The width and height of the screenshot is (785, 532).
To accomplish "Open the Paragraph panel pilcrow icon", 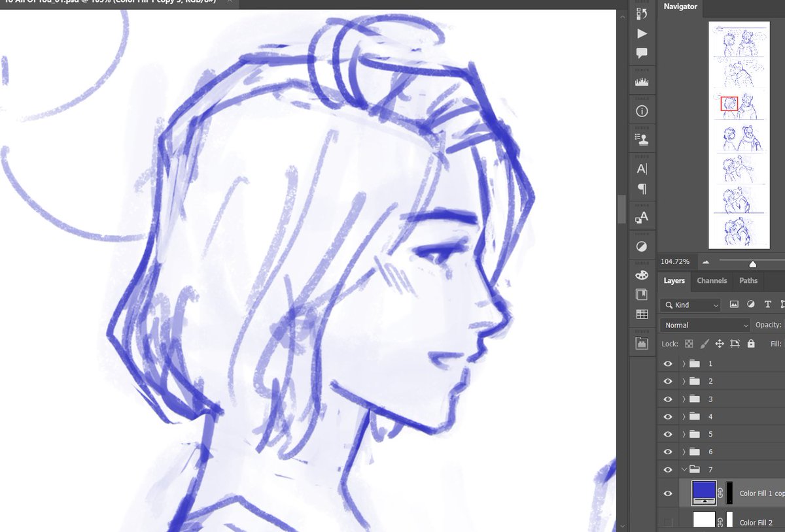I will (642, 189).
